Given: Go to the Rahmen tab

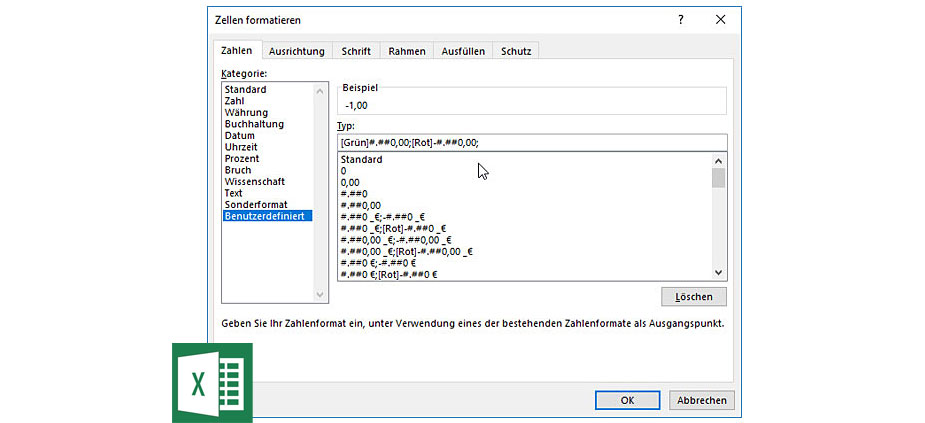Looking at the screenshot, I should (407, 51).
